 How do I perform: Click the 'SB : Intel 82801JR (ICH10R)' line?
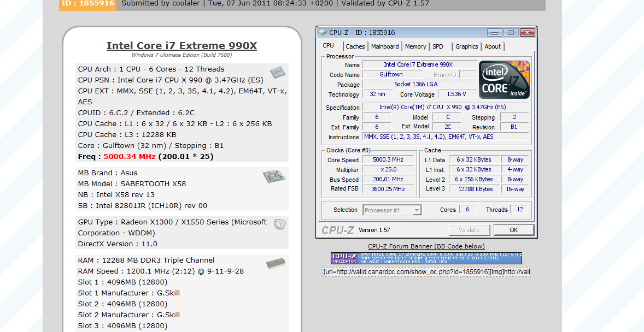143,206
